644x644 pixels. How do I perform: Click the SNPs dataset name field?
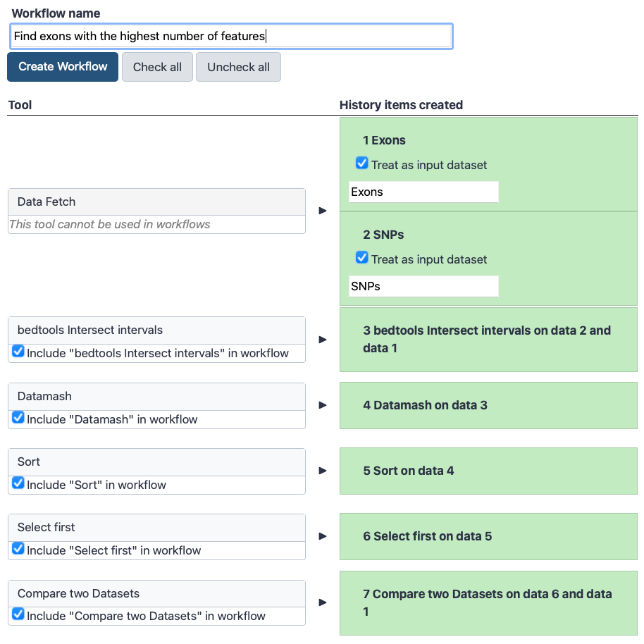point(423,286)
